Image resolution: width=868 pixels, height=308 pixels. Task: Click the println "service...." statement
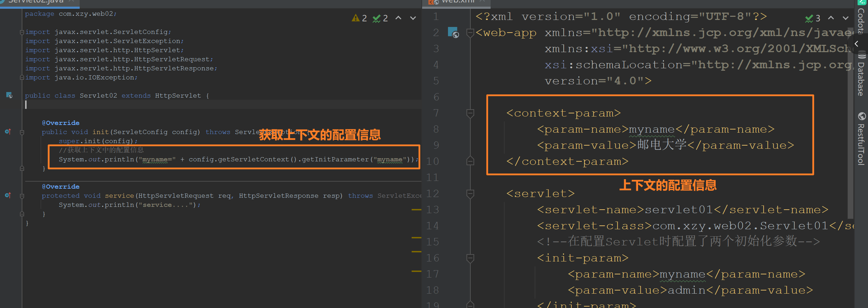coord(130,205)
